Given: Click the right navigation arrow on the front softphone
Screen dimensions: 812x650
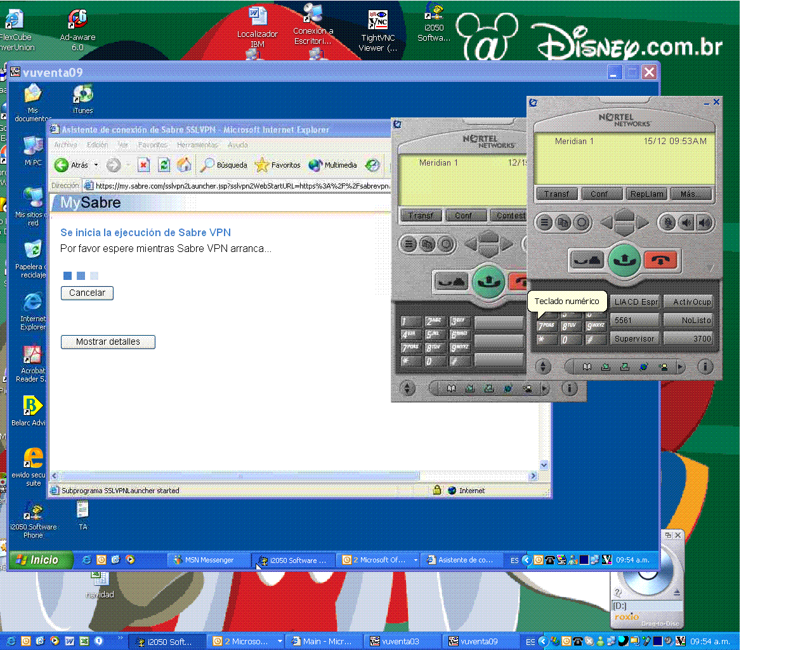Looking at the screenshot, I should tap(643, 222).
